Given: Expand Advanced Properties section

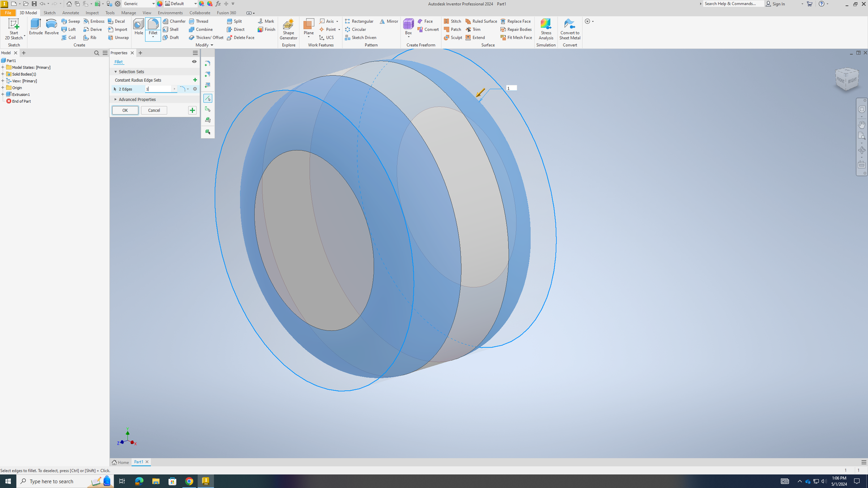Looking at the screenshot, I should [x=116, y=99].
